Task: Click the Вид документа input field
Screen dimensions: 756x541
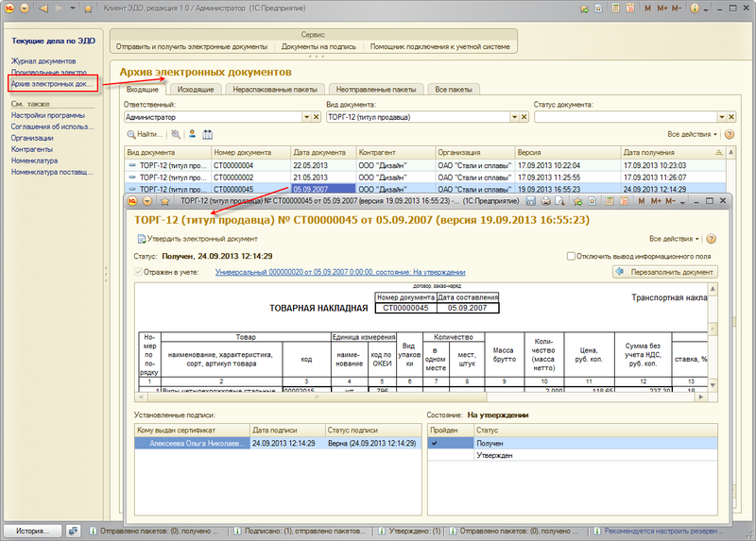Action: (418, 117)
